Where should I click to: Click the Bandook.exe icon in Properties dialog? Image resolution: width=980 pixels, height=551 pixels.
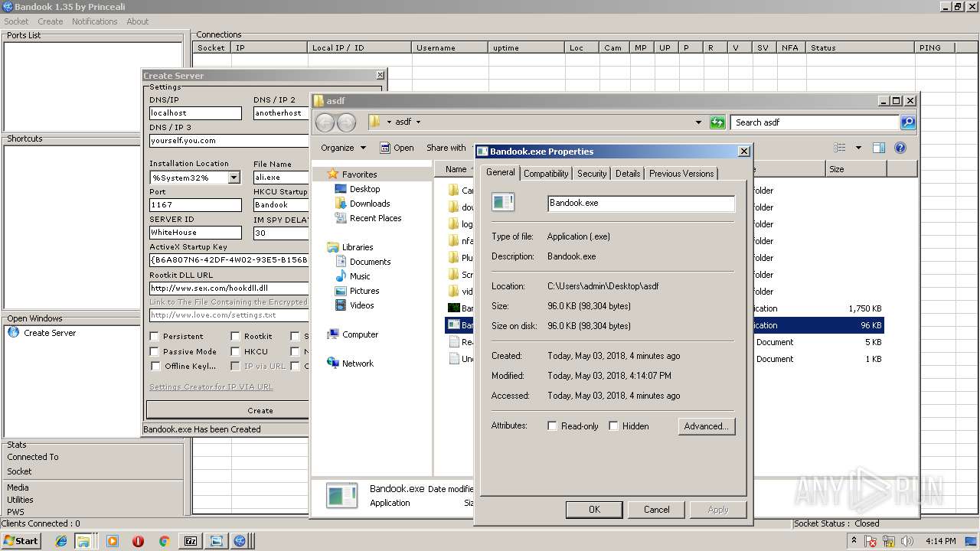click(503, 202)
